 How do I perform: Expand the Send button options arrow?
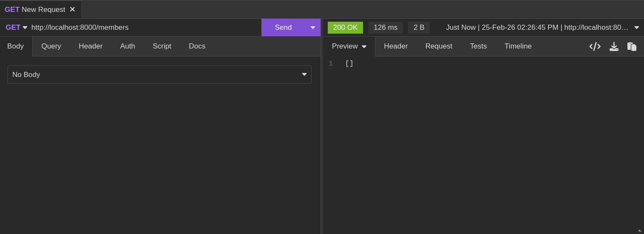(x=313, y=28)
